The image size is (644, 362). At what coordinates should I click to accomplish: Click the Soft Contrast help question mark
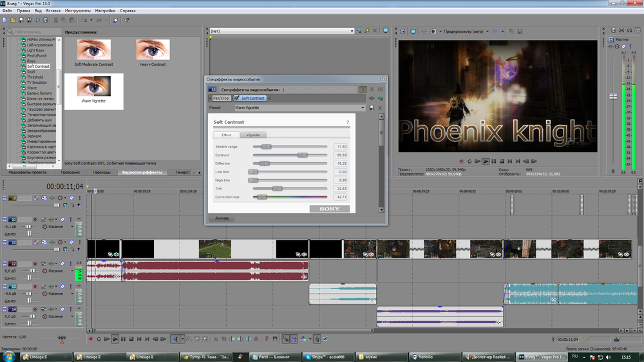[x=348, y=122]
